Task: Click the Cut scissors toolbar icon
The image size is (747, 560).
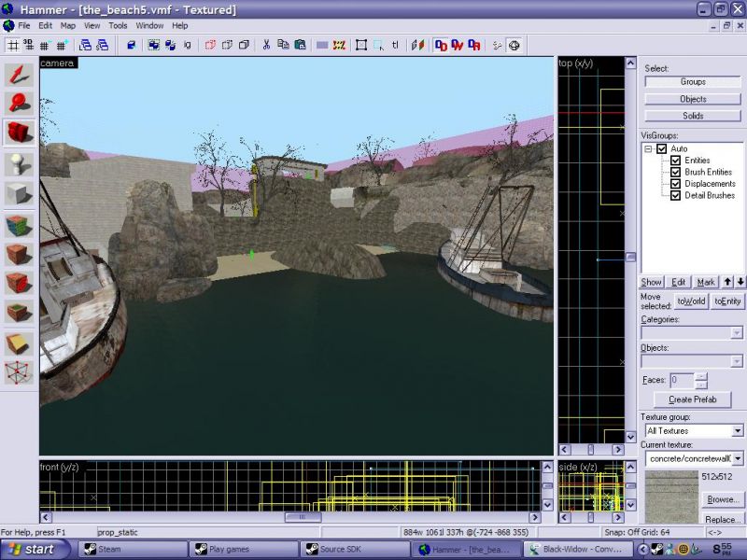Action: point(266,44)
